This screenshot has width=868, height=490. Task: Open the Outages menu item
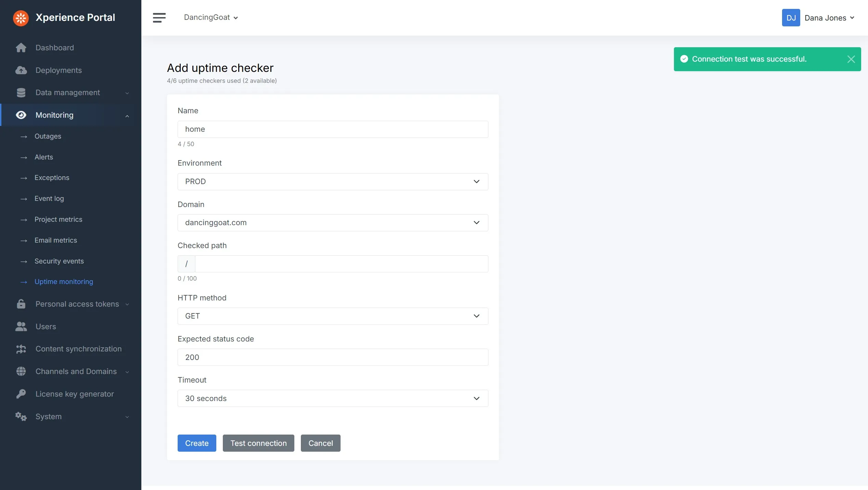(48, 136)
